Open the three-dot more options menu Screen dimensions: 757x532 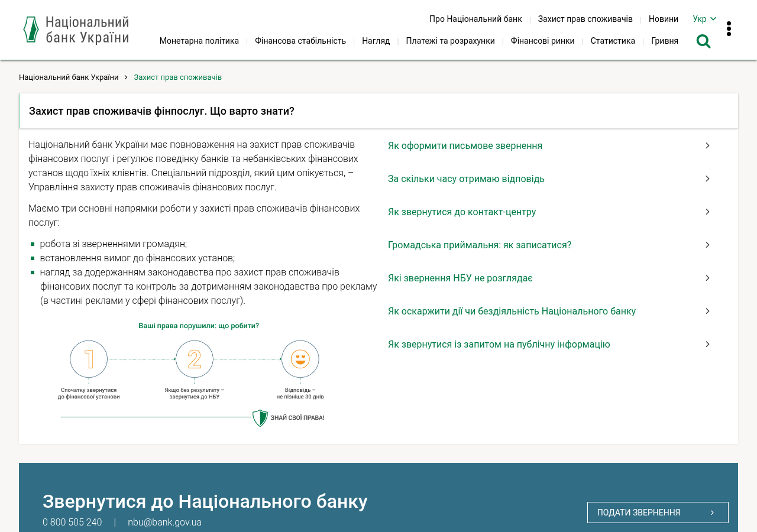coord(729,29)
